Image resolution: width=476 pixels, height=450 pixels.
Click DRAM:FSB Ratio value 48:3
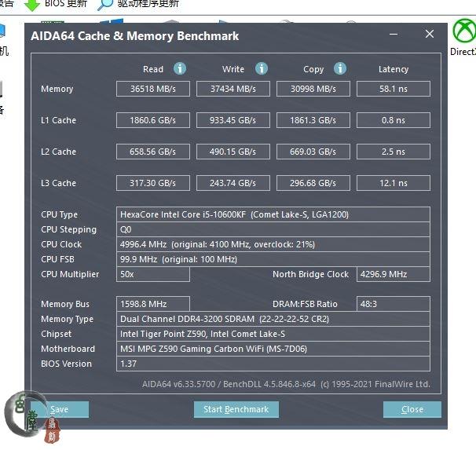[x=394, y=304]
